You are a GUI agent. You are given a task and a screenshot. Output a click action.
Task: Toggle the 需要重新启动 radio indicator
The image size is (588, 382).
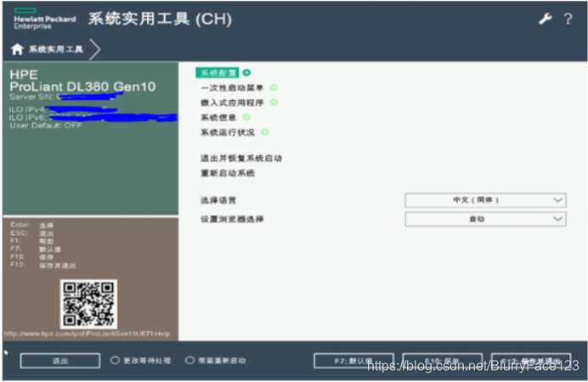pos(189,360)
